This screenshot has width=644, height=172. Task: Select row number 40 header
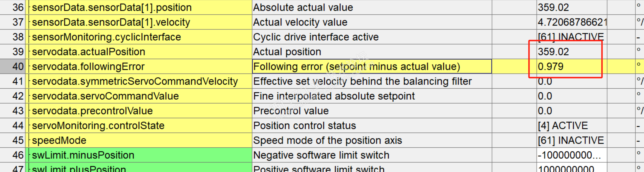13,66
